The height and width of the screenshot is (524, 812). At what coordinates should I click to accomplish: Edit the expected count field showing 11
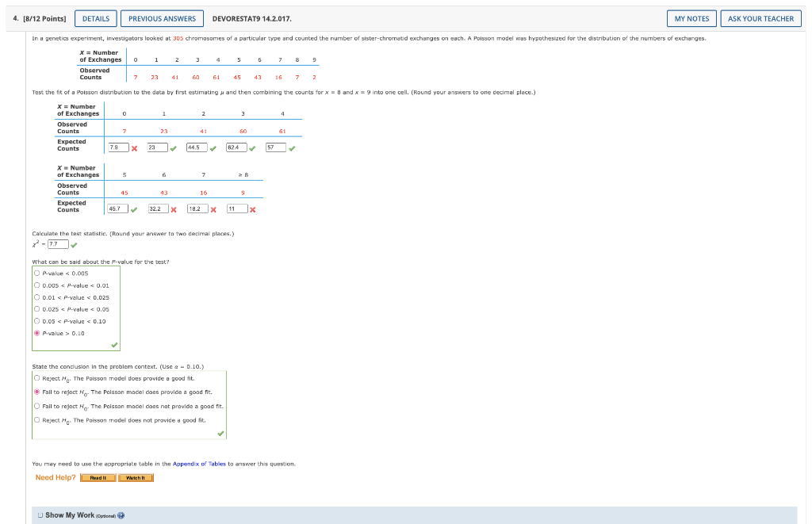238,208
